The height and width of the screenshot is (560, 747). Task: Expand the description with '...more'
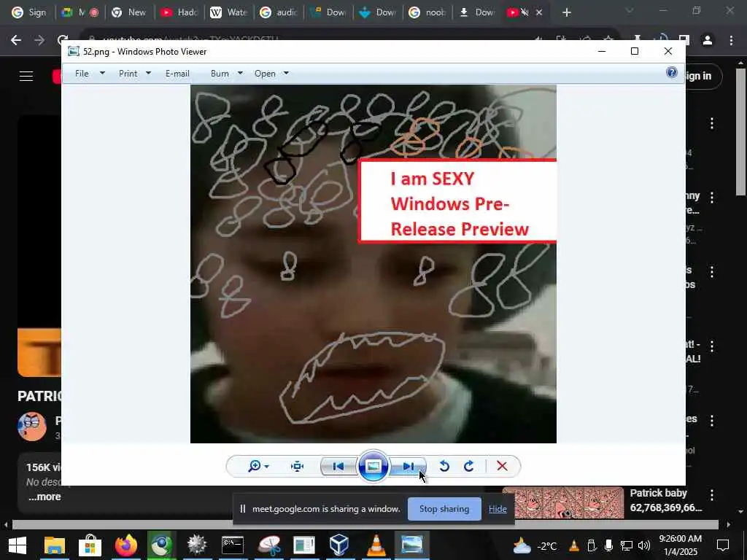pyautogui.click(x=44, y=497)
